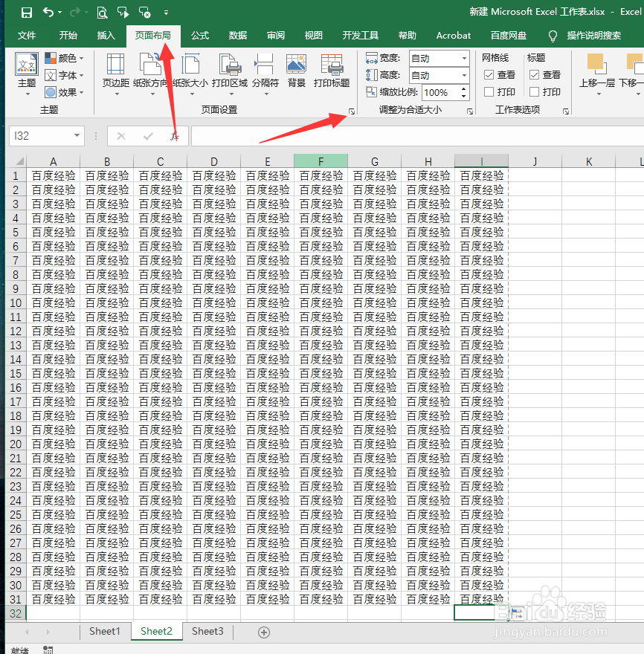Click the Redo arrow icon
The height and width of the screenshot is (654, 644).
(x=74, y=13)
